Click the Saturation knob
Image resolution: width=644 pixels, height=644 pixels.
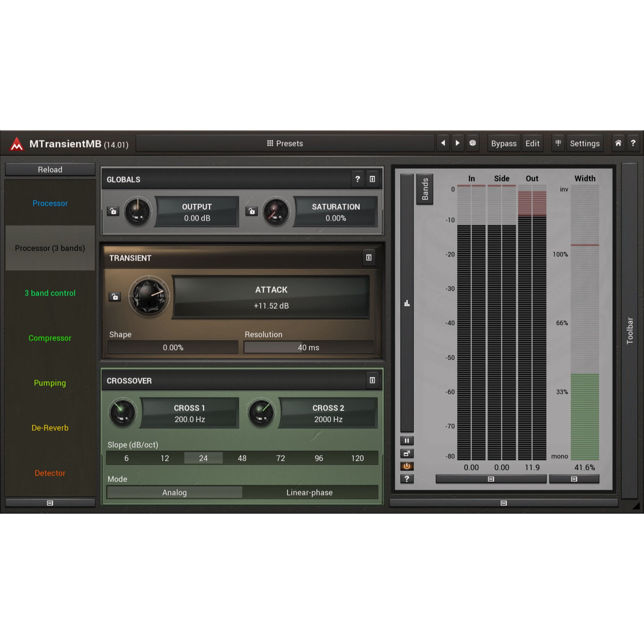(x=276, y=211)
